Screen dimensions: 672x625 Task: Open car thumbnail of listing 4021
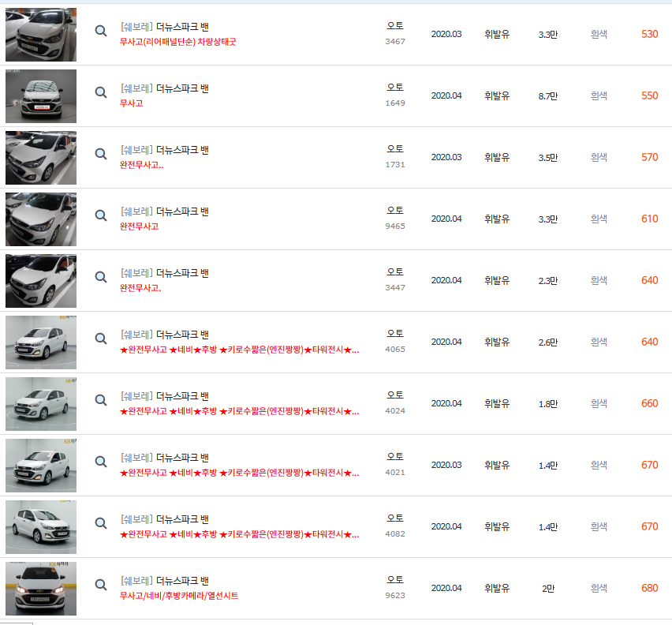coord(41,466)
